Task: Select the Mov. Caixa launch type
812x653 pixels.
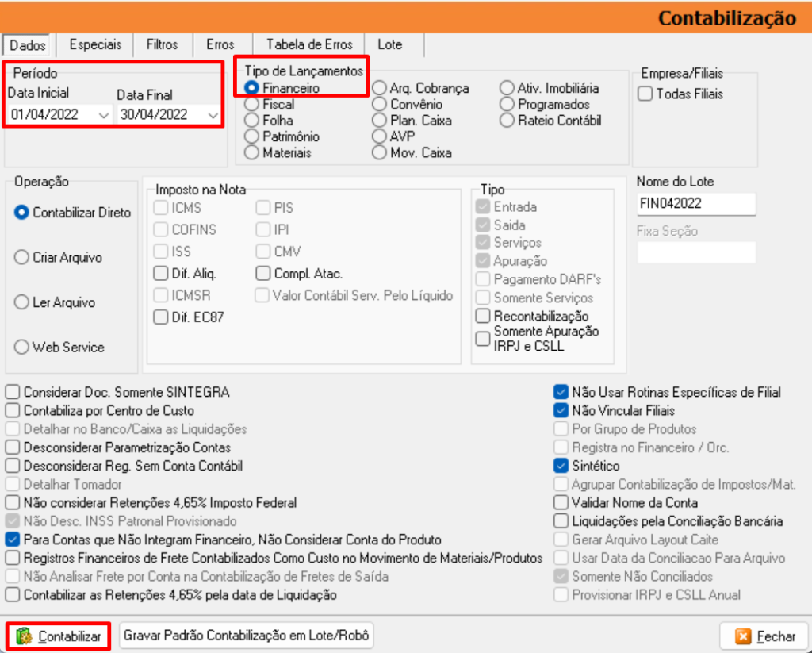Action: click(x=380, y=152)
